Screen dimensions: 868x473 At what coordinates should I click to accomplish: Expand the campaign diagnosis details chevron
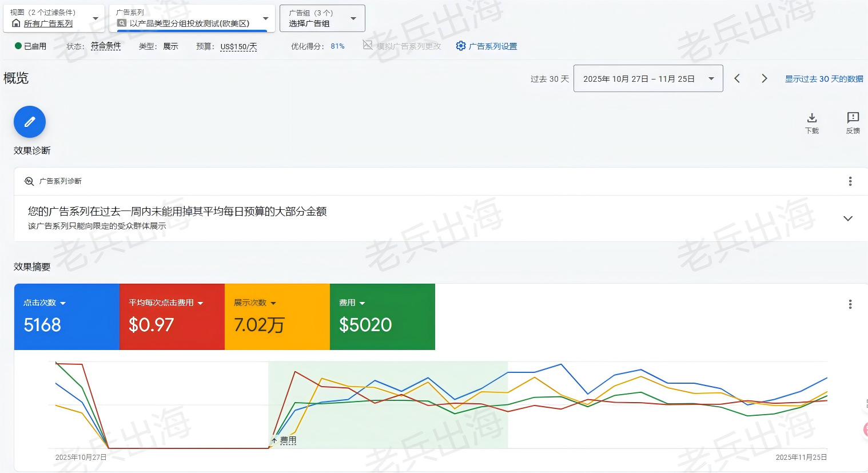click(847, 218)
